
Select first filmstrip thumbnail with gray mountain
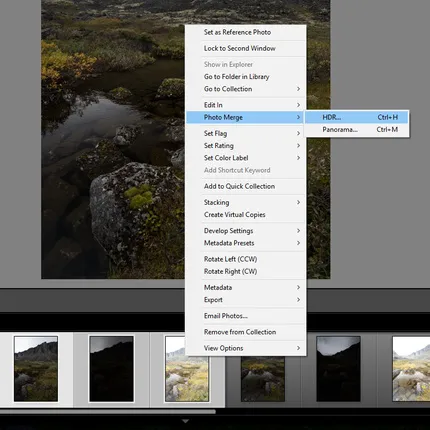point(36,369)
